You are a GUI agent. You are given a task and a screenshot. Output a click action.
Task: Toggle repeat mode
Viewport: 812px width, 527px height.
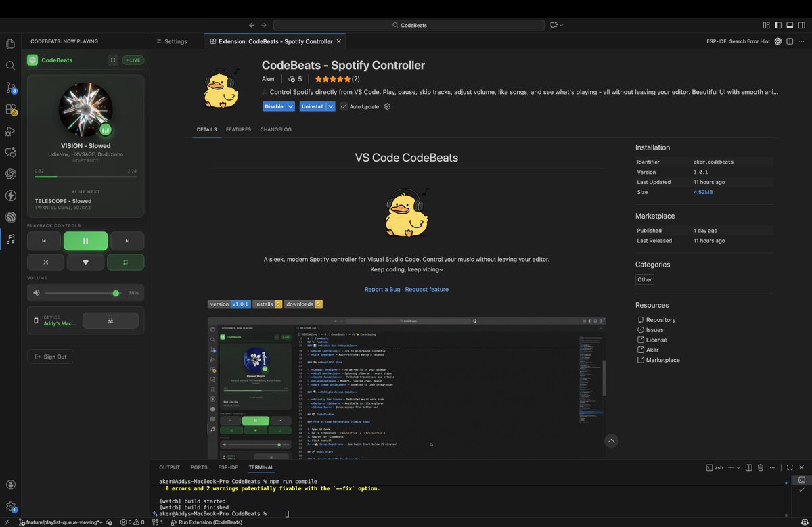coord(126,262)
